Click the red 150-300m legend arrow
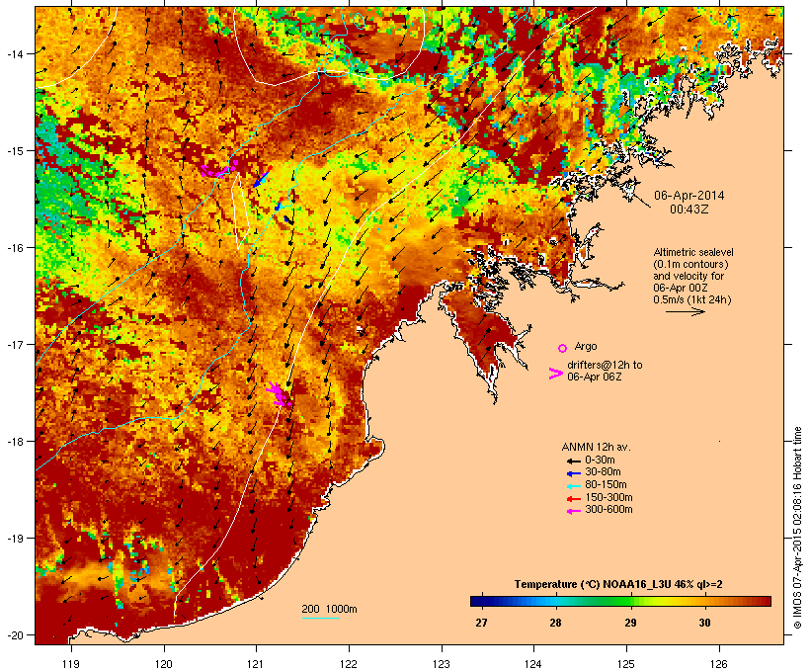Image resolution: width=810 pixels, height=672 pixels. click(573, 499)
